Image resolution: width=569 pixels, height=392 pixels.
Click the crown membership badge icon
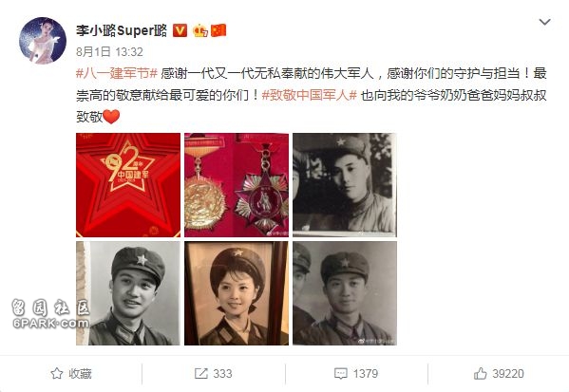(199, 30)
